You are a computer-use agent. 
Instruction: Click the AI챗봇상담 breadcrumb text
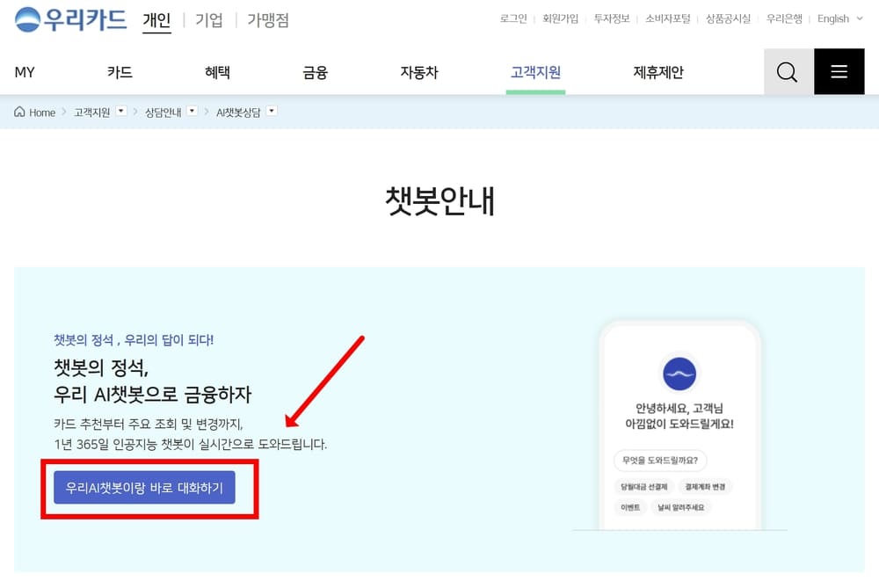[238, 113]
